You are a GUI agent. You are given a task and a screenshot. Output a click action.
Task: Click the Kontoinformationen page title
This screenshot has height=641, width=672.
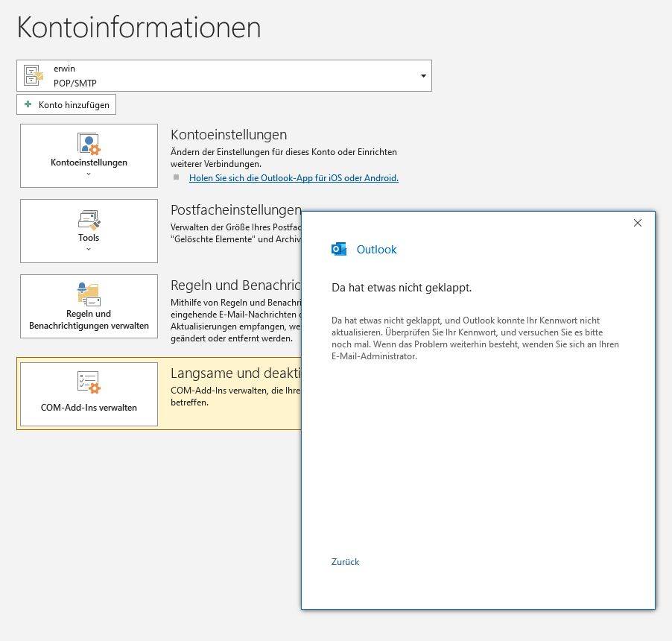pyautogui.click(x=139, y=28)
